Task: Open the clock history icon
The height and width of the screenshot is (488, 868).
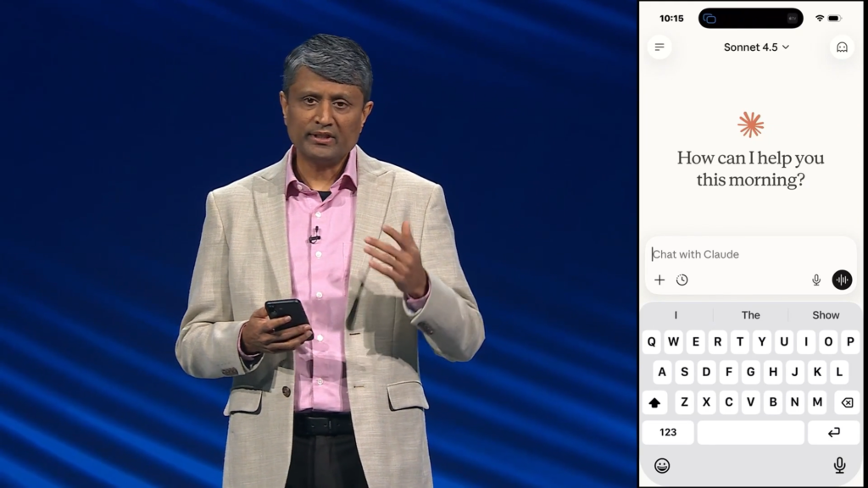Action: 682,280
